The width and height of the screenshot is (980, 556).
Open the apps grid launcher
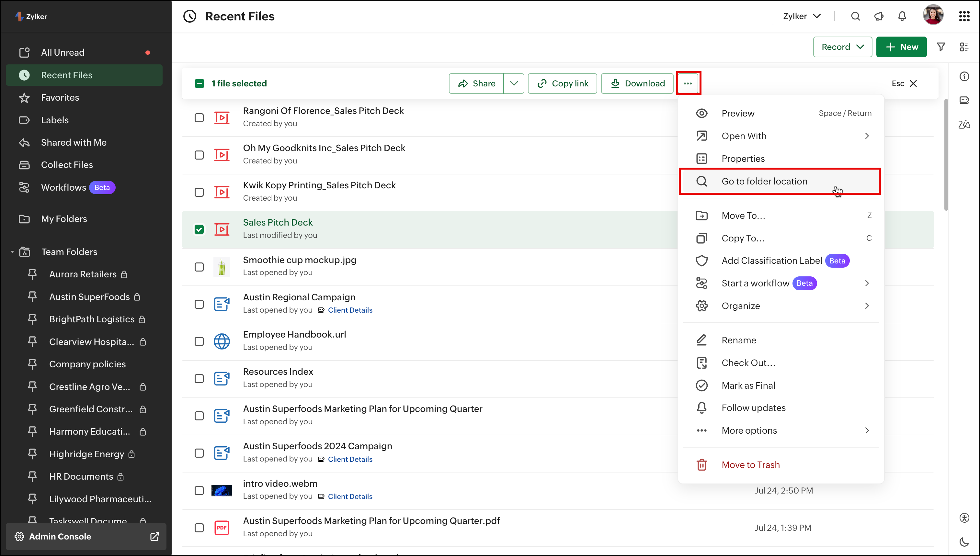coord(964,17)
